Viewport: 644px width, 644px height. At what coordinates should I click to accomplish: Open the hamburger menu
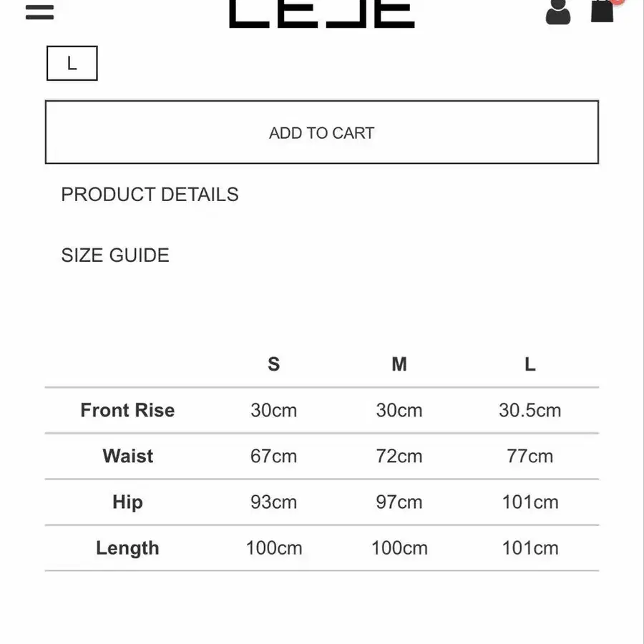tap(39, 12)
